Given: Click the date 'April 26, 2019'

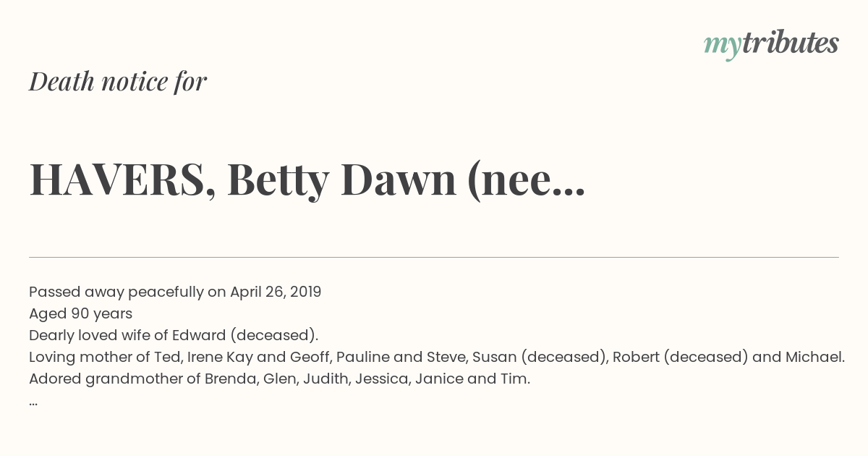Looking at the screenshot, I should pyautogui.click(x=276, y=292).
